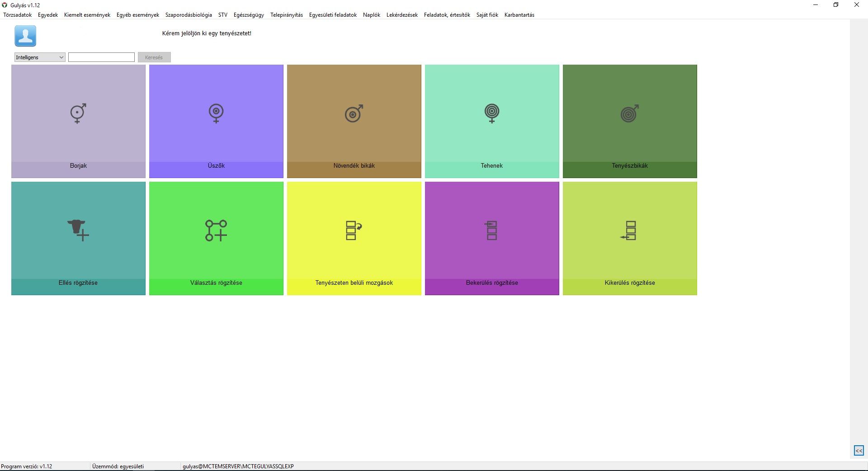Select the Üszők female symbol icon
Viewport: 868px width, 471px height.
point(216,113)
